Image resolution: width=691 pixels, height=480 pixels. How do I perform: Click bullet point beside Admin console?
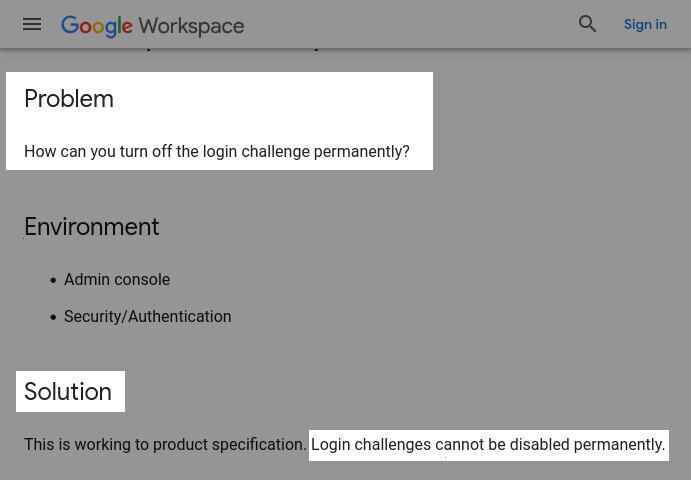(x=53, y=280)
